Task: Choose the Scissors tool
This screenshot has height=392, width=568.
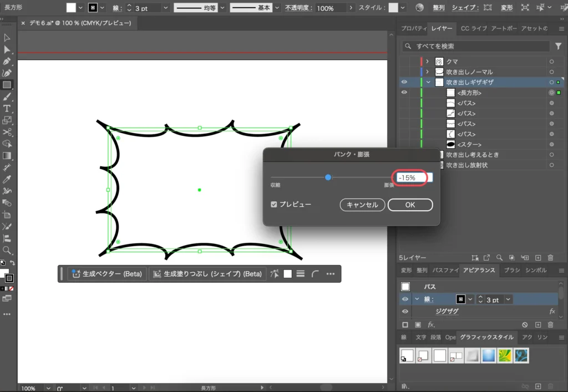Action: [7, 132]
